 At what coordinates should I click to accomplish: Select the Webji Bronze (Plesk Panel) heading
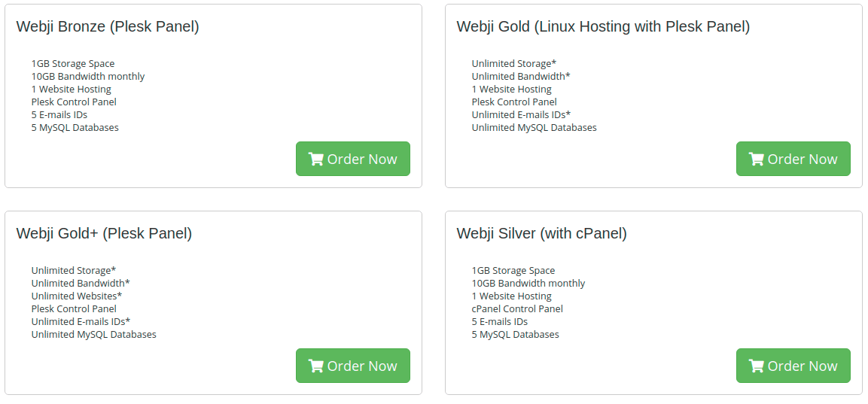(108, 26)
